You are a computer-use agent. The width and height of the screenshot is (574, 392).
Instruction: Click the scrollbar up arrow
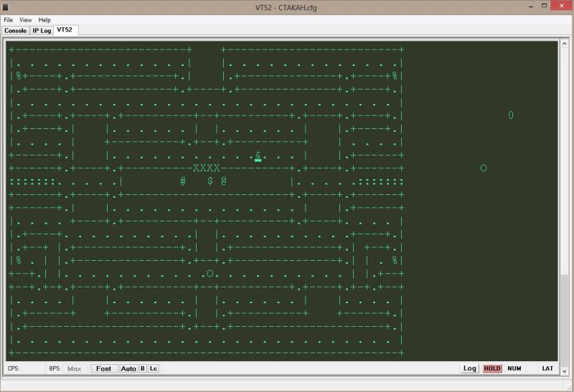pyautogui.click(x=563, y=45)
